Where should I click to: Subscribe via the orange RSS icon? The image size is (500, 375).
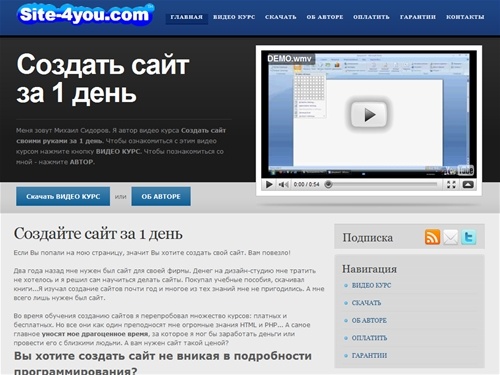[x=432, y=237]
